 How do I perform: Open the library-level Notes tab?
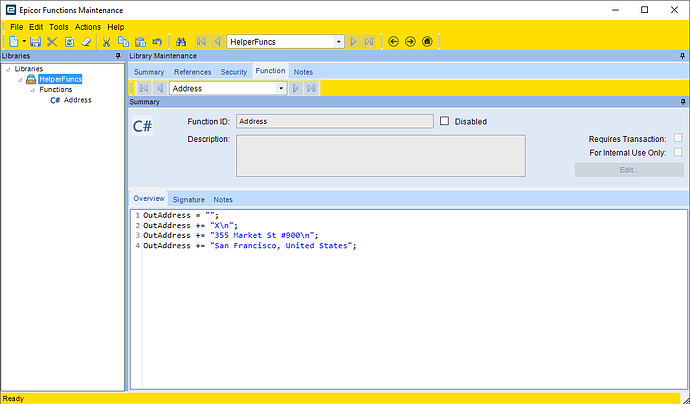[303, 72]
